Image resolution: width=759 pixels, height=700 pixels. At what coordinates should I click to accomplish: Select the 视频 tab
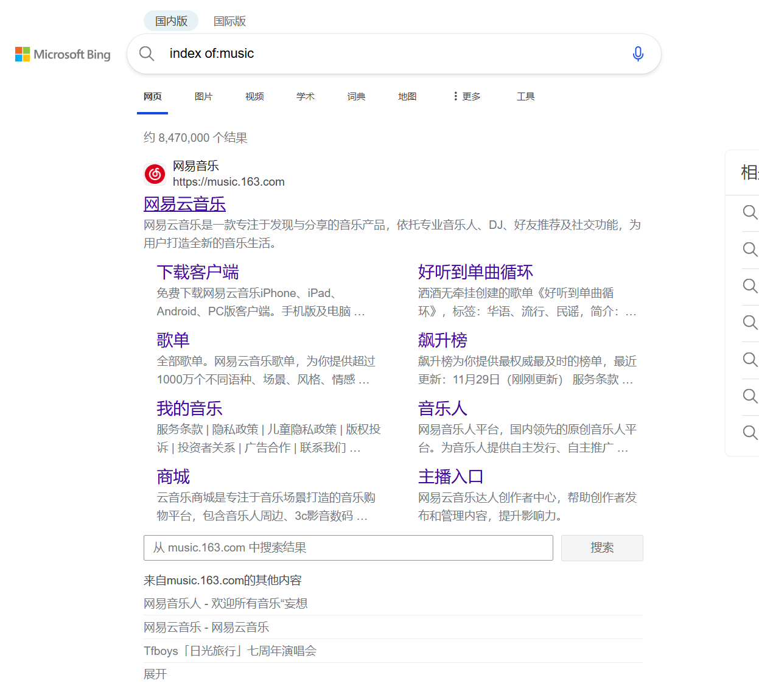(x=254, y=96)
